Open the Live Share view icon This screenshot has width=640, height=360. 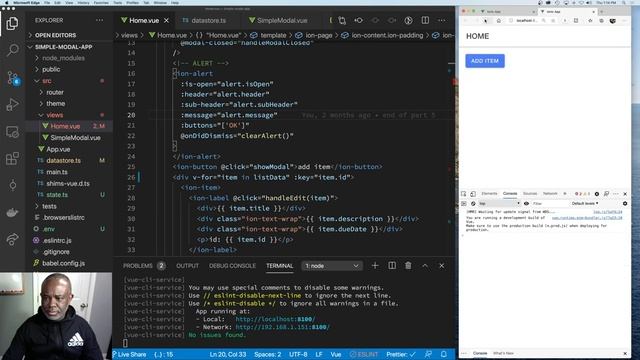pyautogui.click(x=12, y=239)
